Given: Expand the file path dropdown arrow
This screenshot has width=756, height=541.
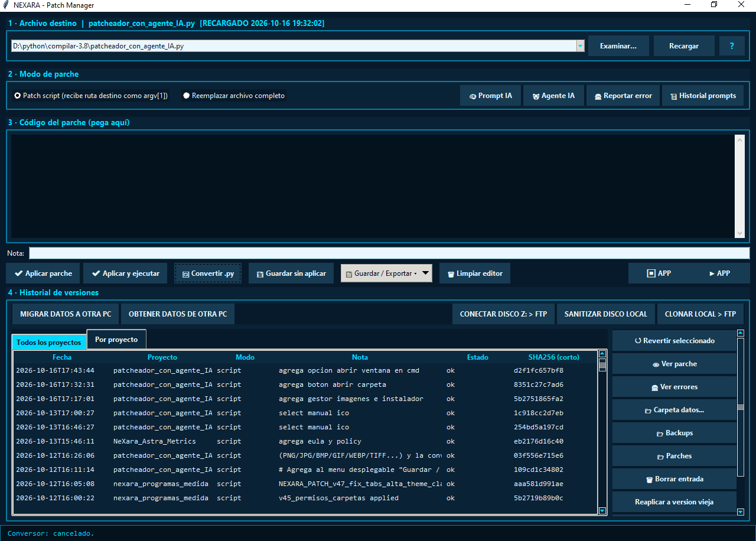Looking at the screenshot, I should tap(580, 45).
